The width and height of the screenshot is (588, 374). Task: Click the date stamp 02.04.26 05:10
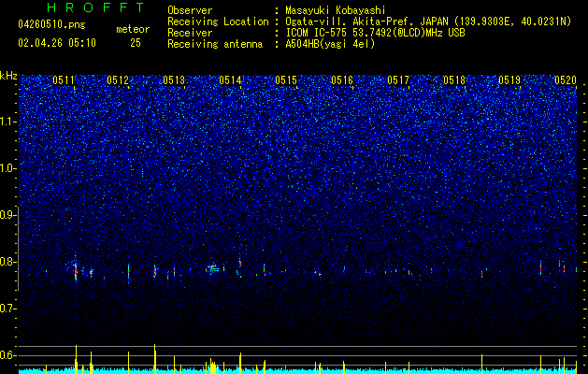click(57, 43)
